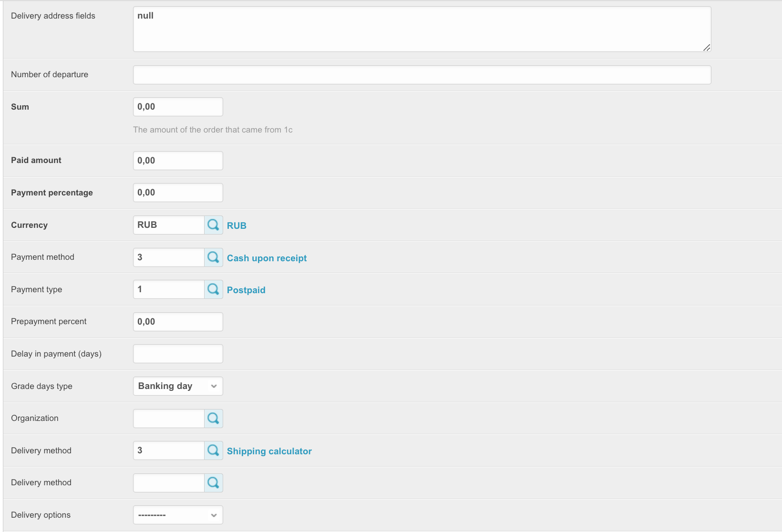
Task: Select the Paid amount input box
Action: pos(177,161)
